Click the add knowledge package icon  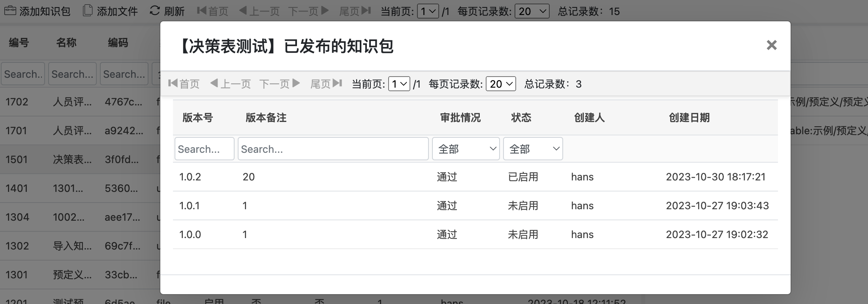pyautogui.click(x=10, y=11)
